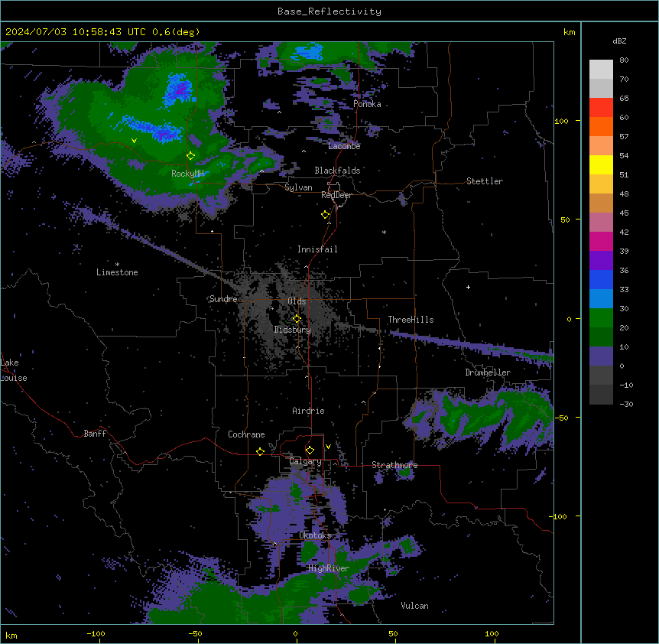
Task: Click the 100 tick label on the vertical axis
Action: click(x=561, y=121)
